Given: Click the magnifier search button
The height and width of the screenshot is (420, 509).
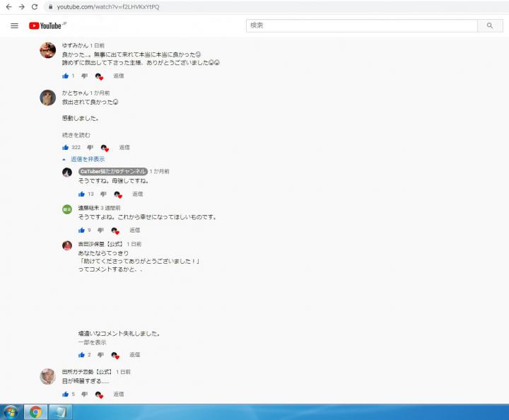Looking at the screenshot, I should pyautogui.click(x=489, y=25).
